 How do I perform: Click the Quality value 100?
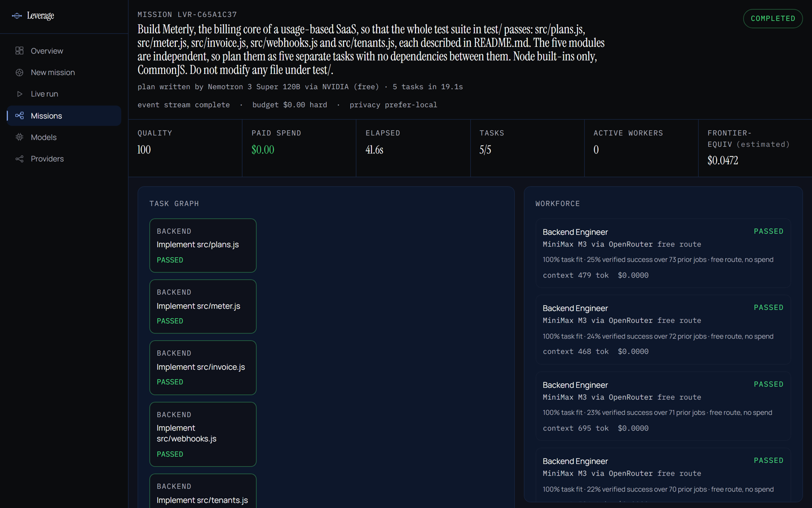[x=144, y=150]
